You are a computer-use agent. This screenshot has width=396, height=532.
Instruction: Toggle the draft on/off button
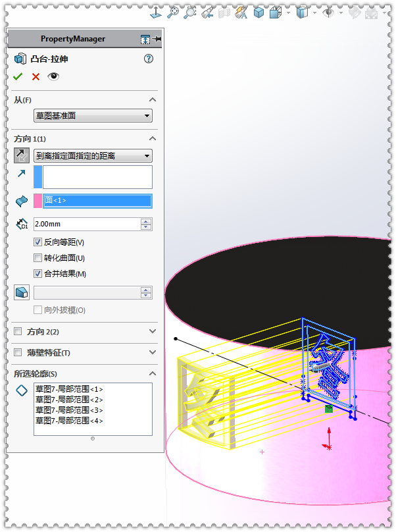coord(22,292)
